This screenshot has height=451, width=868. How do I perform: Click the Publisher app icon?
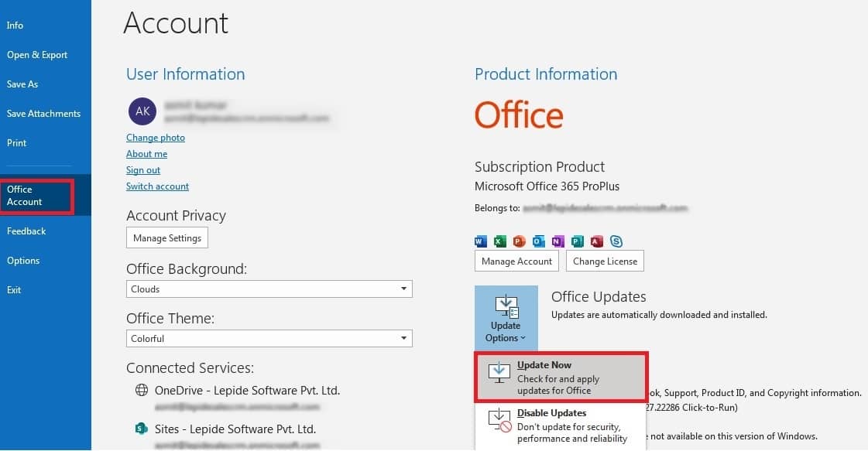tap(578, 241)
